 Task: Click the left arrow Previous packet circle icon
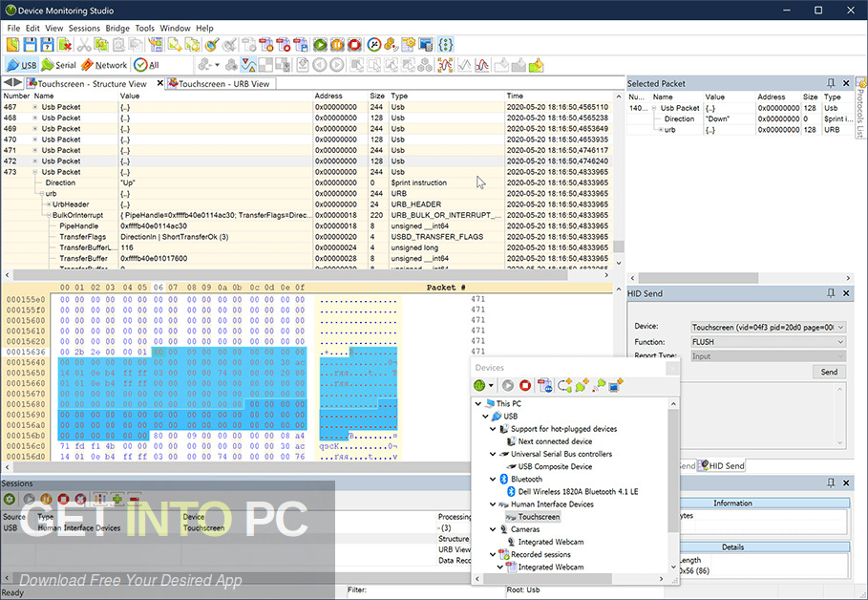(x=319, y=65)
